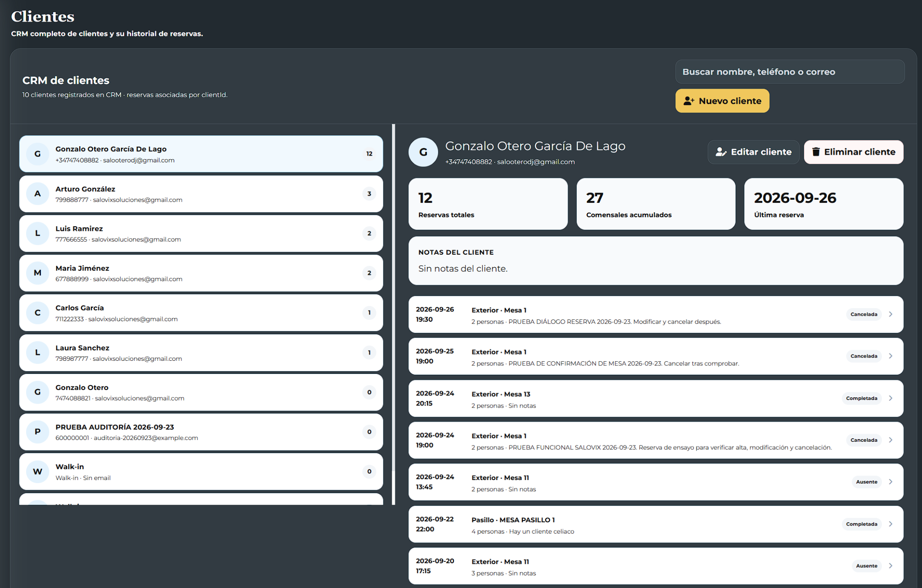Screen dimensions: 922x588
Task: Expand the 2026-09-24 13:45 Mesa 11 chevron
Action: [x=890, y=482]
